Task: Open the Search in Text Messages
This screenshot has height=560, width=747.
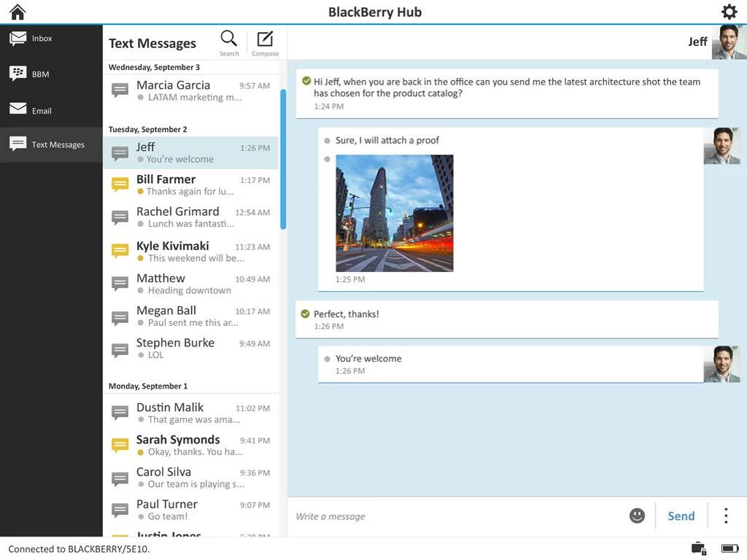Action: (x=229, y=39)
